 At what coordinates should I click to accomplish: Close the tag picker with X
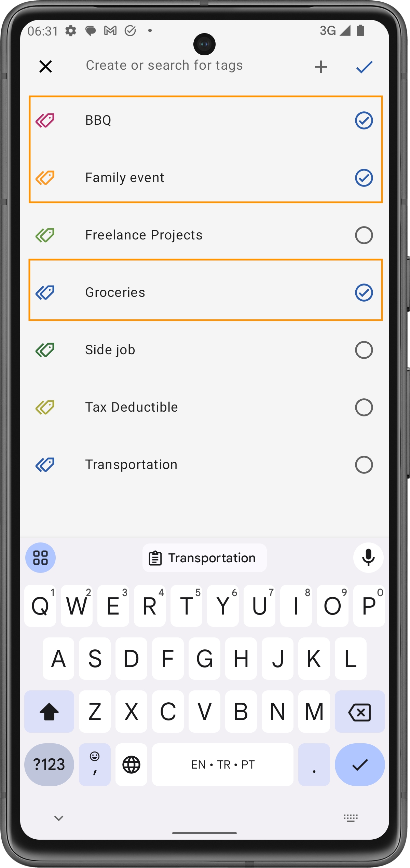[x=45, y=66]
